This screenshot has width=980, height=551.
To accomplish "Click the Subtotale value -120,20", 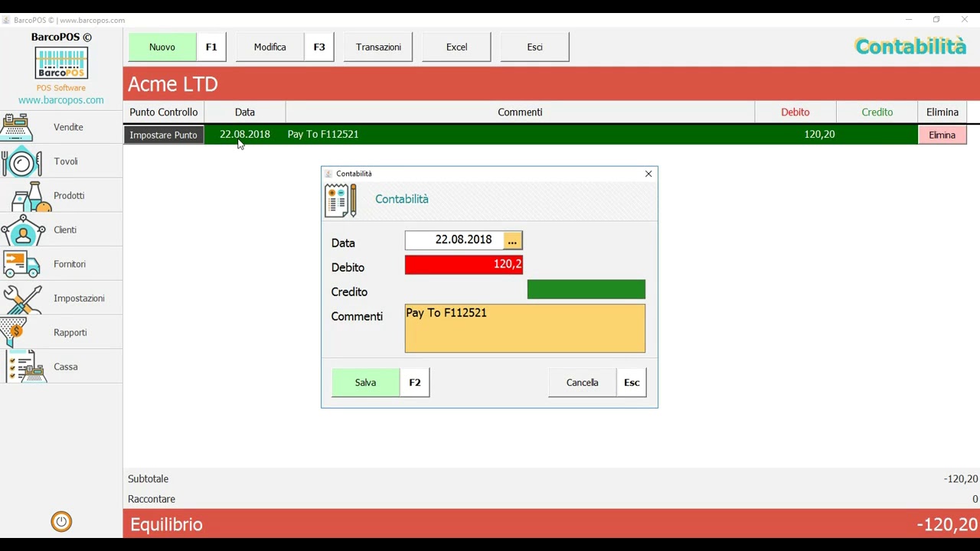I will pyautogui.click(x=961, y=479).
